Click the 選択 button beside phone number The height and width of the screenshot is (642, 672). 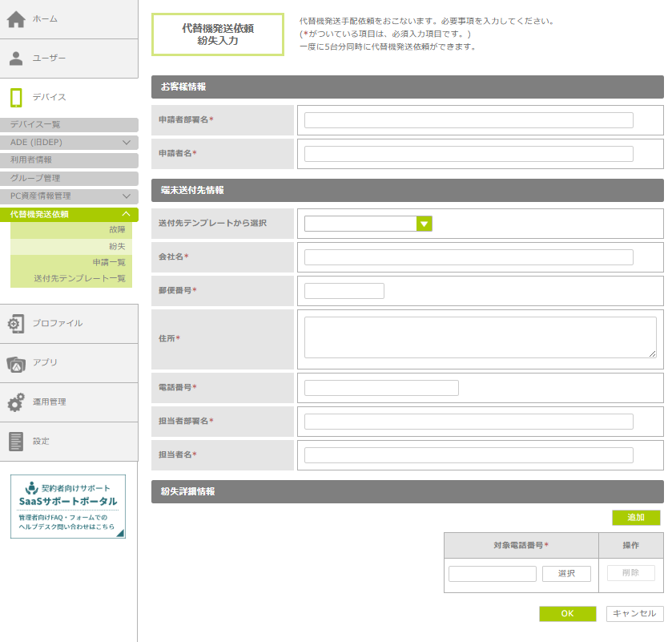coord(566,574)
